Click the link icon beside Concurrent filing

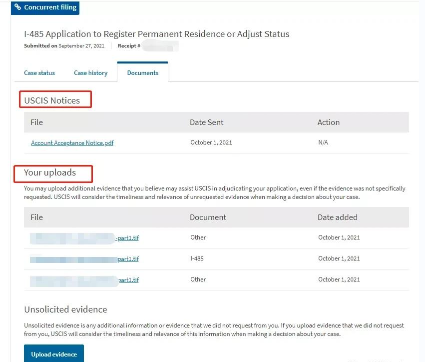(18, 7)
